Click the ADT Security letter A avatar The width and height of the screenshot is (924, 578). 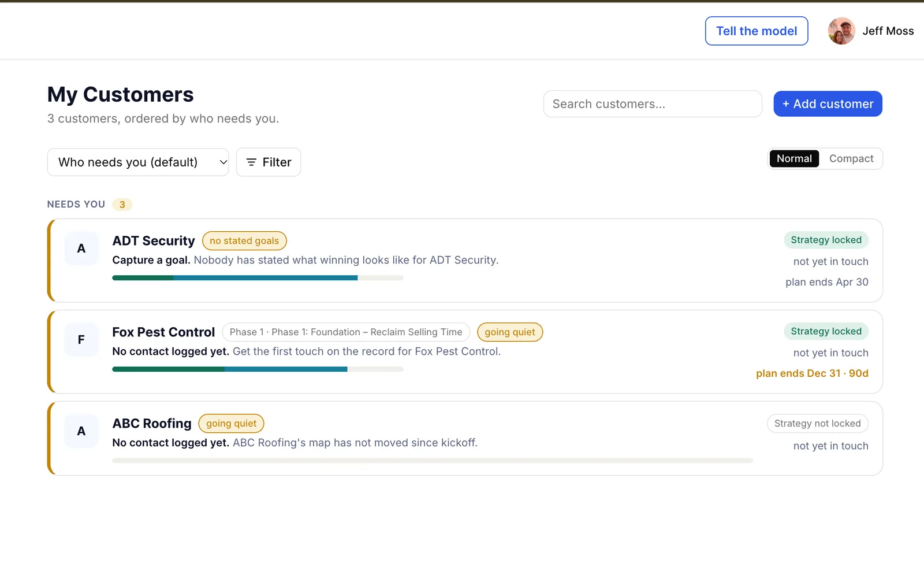coord(81,248)
